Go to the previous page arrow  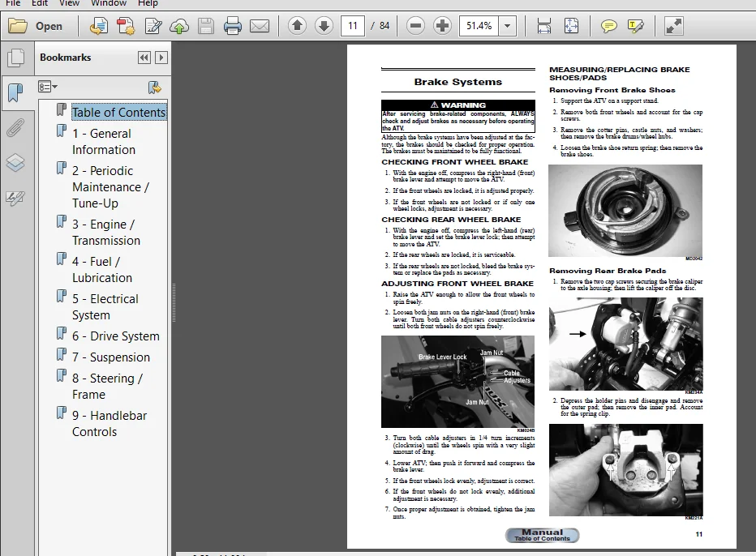[x=298, y=26]
